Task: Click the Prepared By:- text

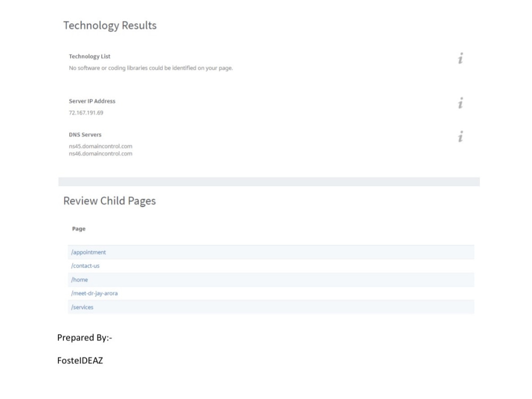Action: [x=85, y=338]
